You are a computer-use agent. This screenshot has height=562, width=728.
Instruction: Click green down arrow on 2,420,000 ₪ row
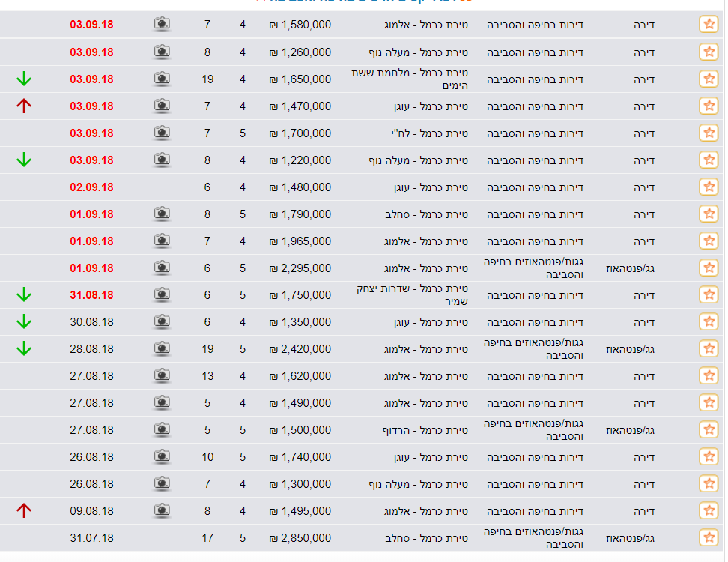pyautogui.click(x=24, y=348)
